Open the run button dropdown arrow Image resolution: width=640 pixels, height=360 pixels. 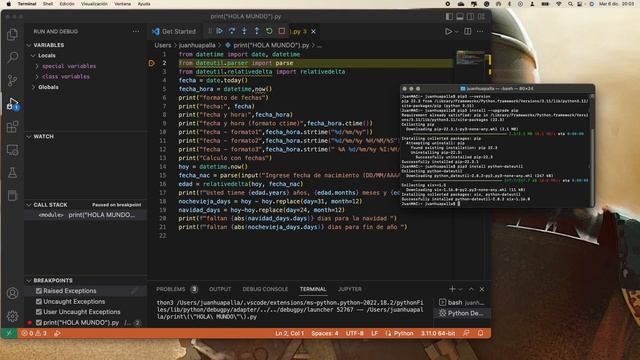[456, 31]
